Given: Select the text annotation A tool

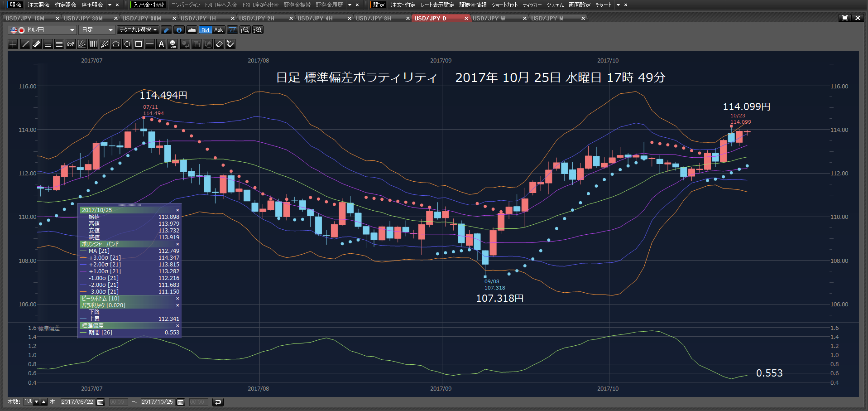Looking at the screenshot, I should 161,44.
